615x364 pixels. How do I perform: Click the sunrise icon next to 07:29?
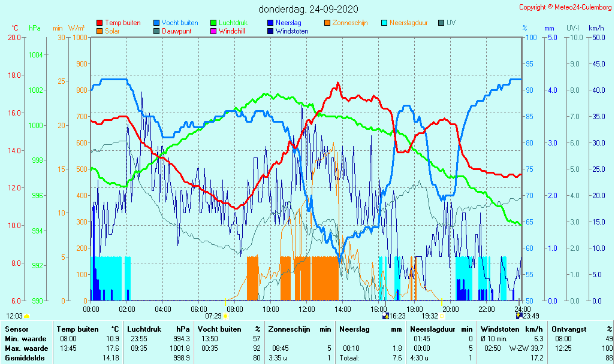point(226,316)
